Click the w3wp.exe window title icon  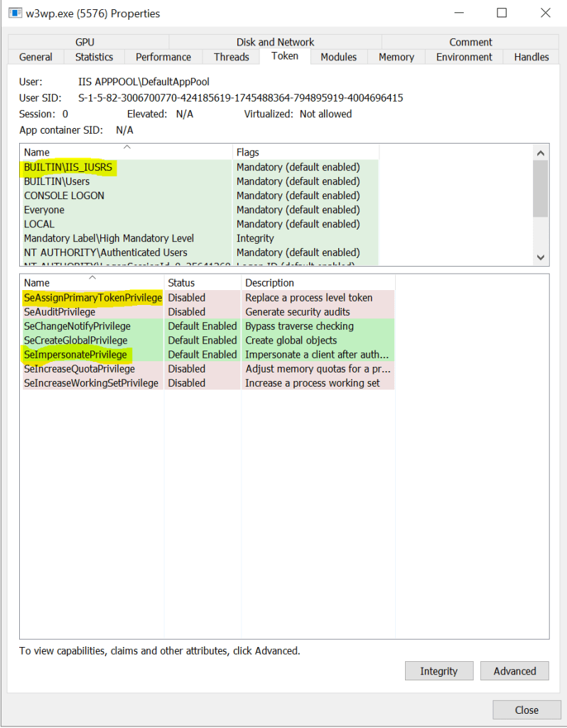[14, 14]
